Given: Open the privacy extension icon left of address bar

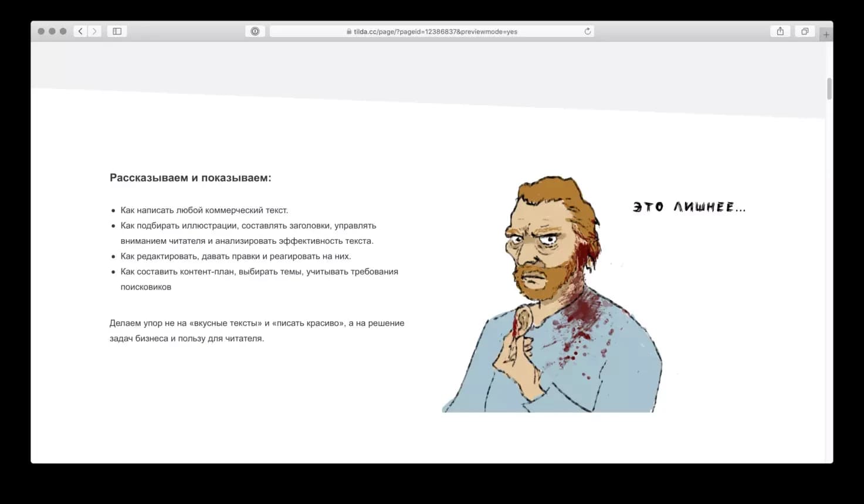Looking at the screenshot, I should tap(255, 31).
